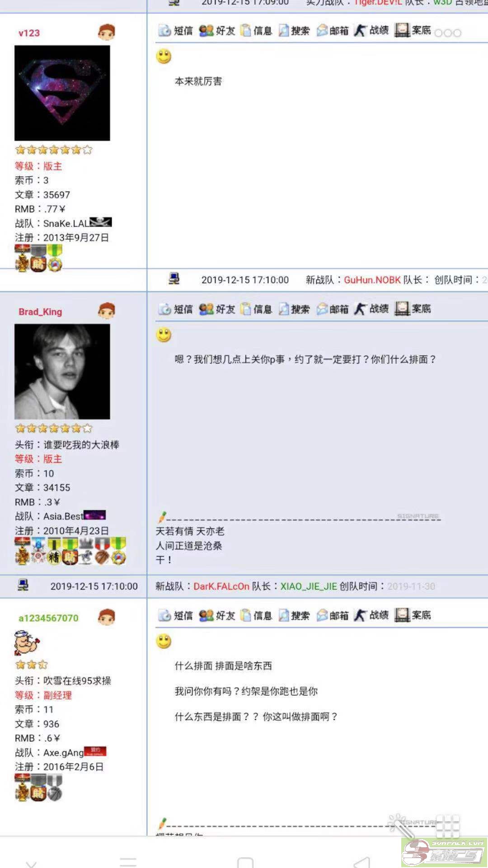The height and width of the screenshot is (868, 488).
Task: Click 搜索 search icon in Brad_King's post
Action: click(294, 309)
